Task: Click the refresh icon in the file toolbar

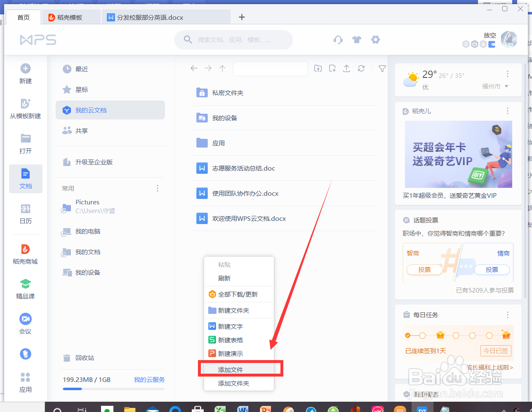Action: (361, 68)
